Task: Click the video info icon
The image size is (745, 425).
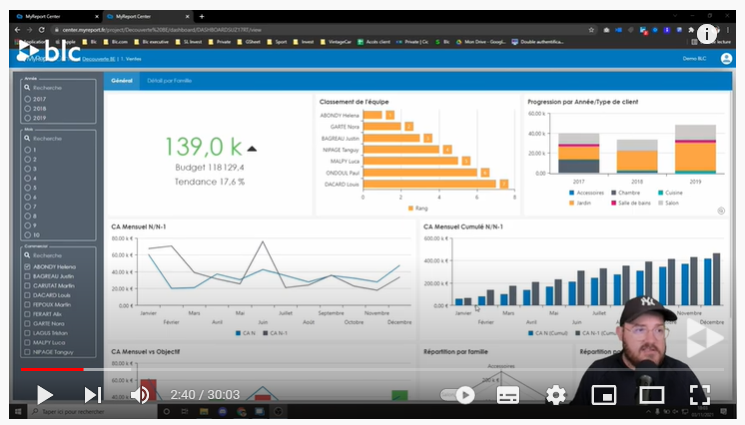Action: [x=707, y=33]
